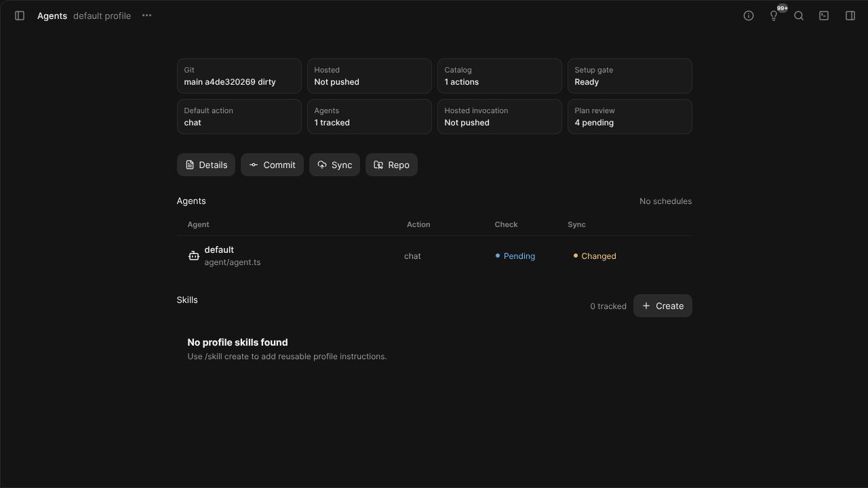The image size is (868, 488).
Task: Click the Check column header
Action: coord(506,224)
